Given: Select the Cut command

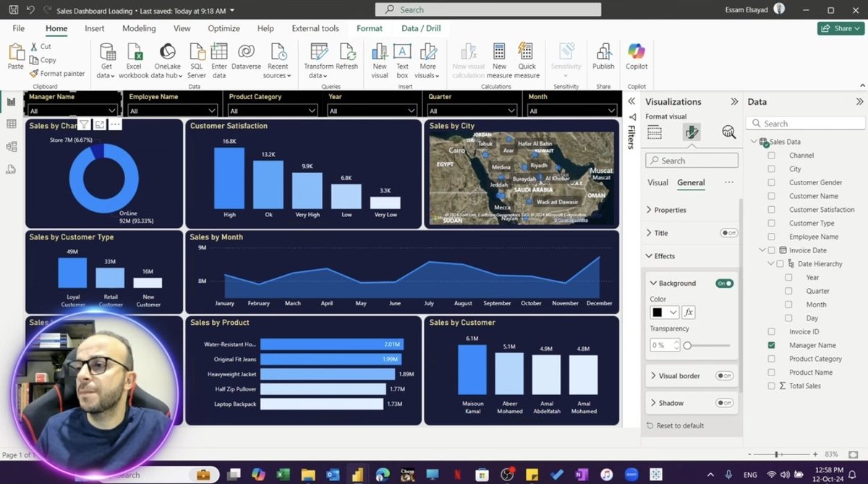Looking at the screenshot, I should 41,46.
